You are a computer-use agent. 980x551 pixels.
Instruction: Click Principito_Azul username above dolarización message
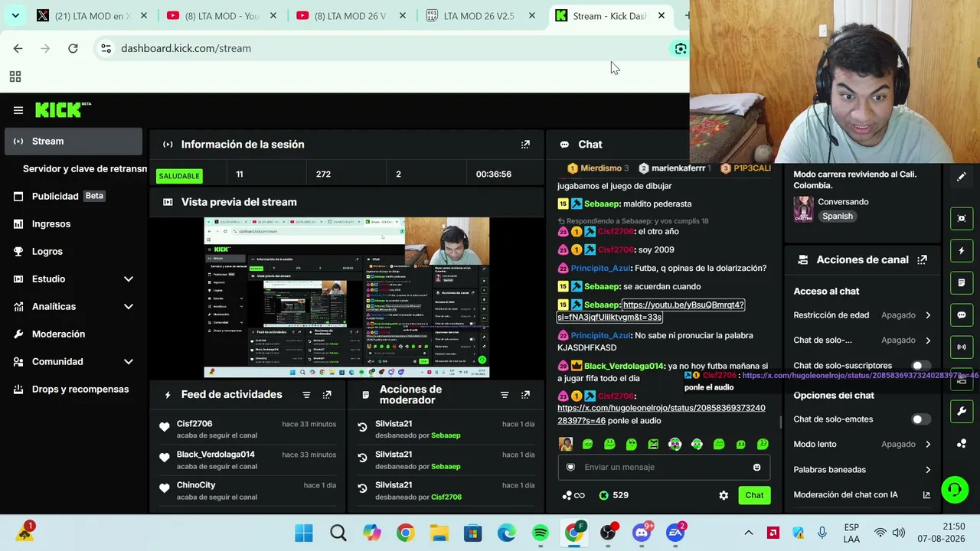click(x=600, y=268)
